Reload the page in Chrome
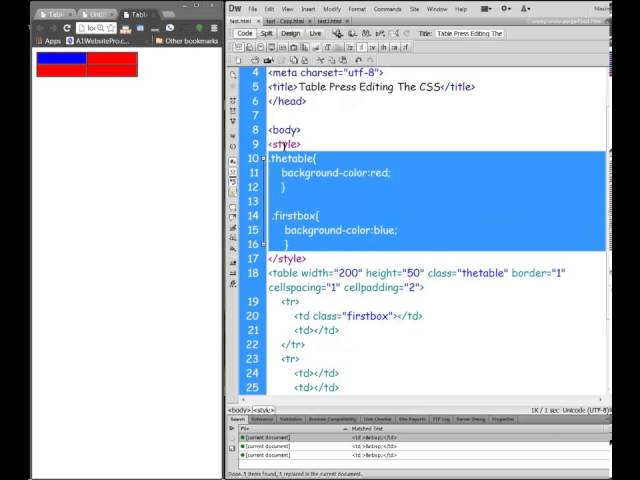The image size is (640, 480). click(67, 28)
